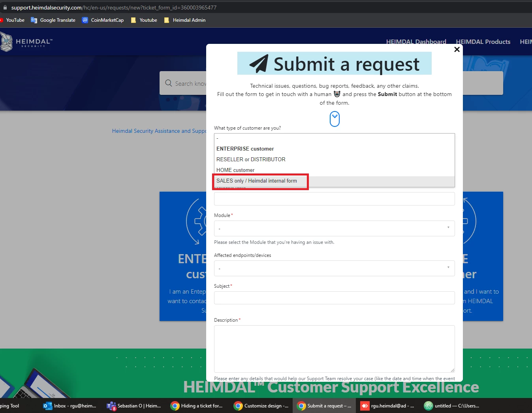The image size is (532, 413).
Task: Open Heimdal Security Assistance and Support breadcrumb
Action: [x=159, y=131]
